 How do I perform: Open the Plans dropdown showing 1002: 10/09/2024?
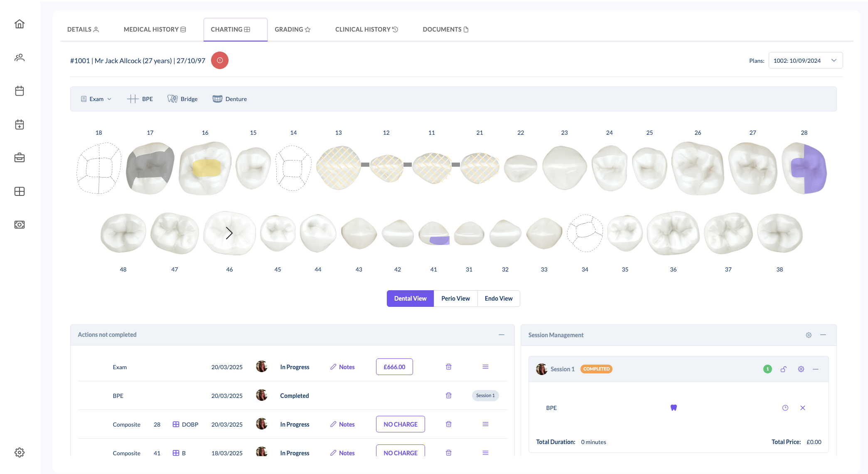click(x=805, y=60)
